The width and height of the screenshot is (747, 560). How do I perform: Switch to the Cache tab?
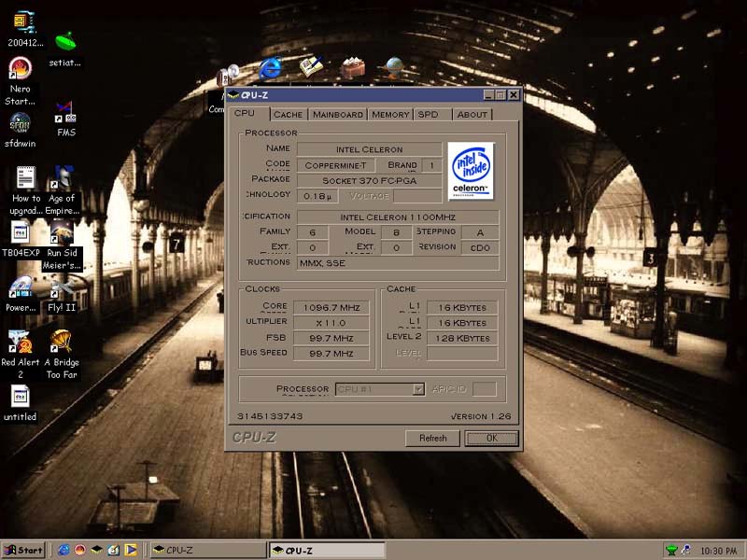tap(288, 114)
